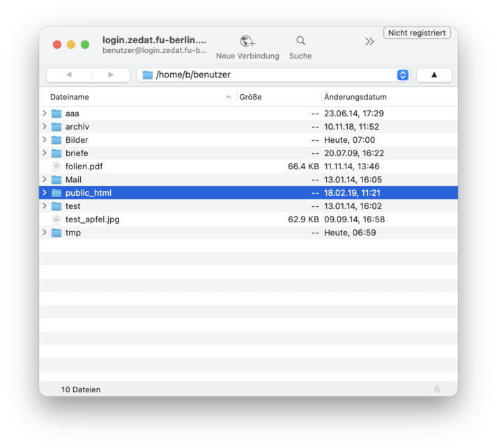
Task: Click the folder icon in path field
Action: (148, 75)
